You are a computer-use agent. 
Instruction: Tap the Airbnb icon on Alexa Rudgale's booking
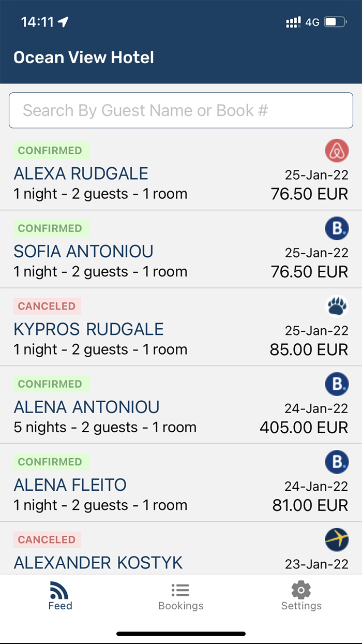click(x=337, y=151)
